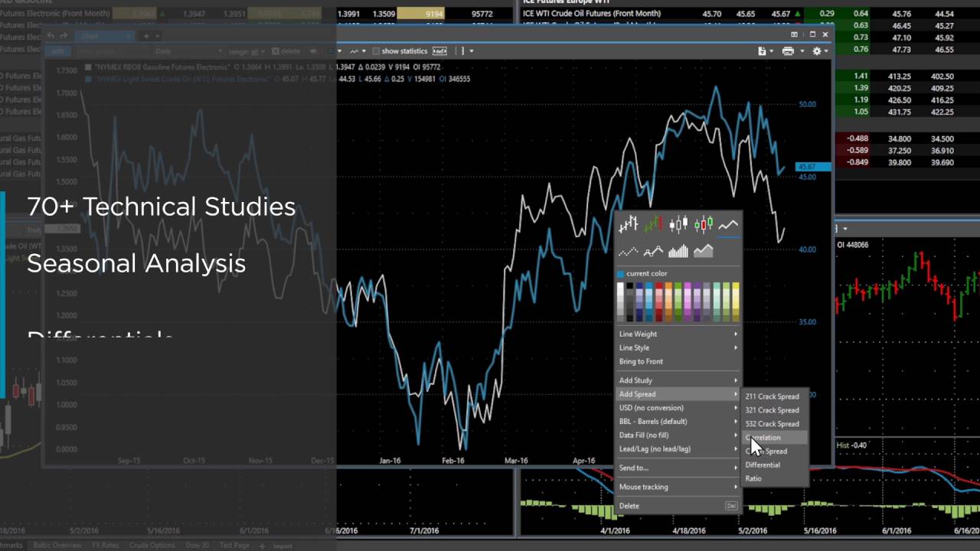
Task: Click the printer icon in chart toolbar
Action: point(788,51)
